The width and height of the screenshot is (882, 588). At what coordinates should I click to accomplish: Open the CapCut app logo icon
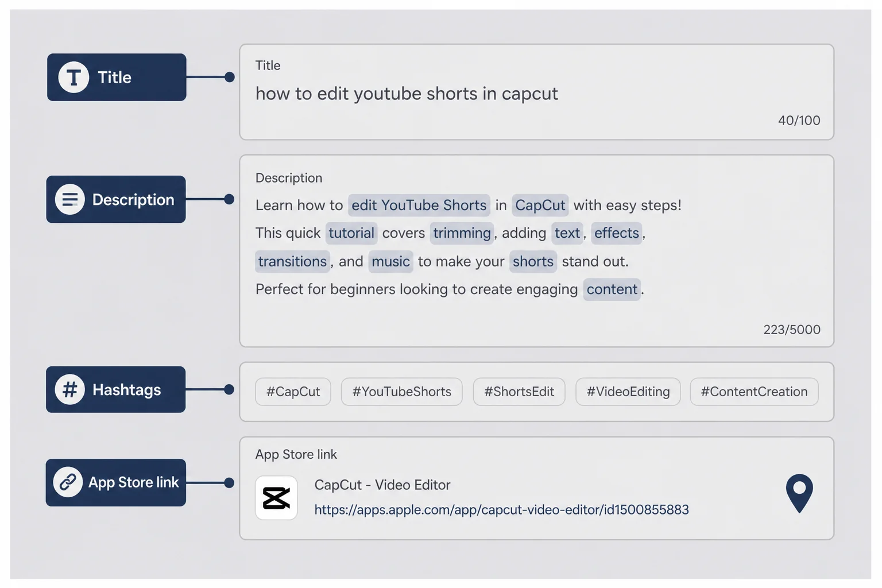(276, 498)
